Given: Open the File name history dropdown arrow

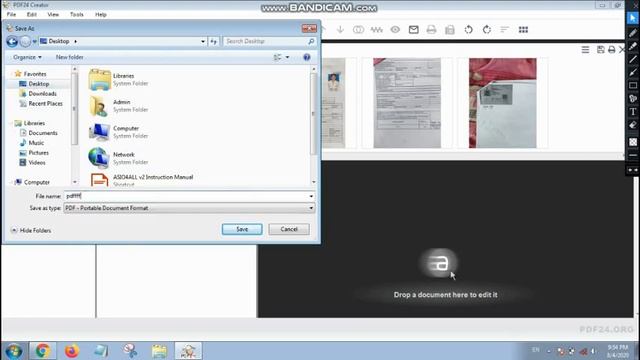Looking at the screenshot, I should point(311,196).
